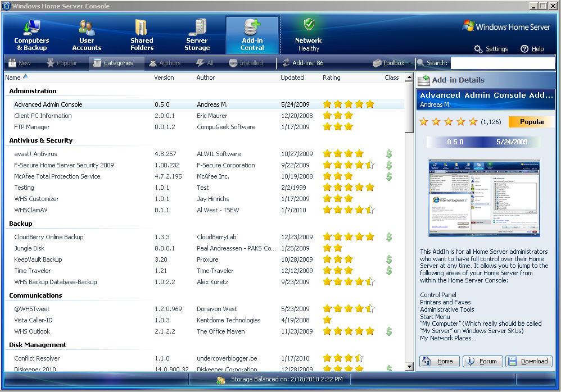Click the dollar icon for WHS Outlook
Screen dimensions: 561x392
click(389, 331)
